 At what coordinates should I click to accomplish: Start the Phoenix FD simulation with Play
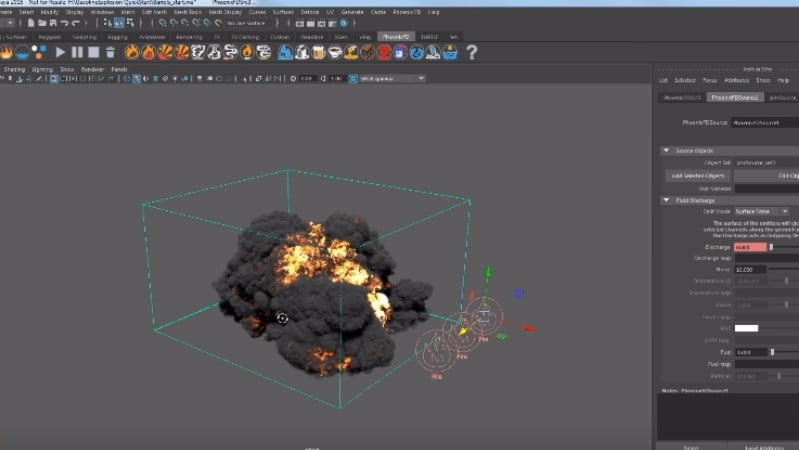[x=60, y=52]
